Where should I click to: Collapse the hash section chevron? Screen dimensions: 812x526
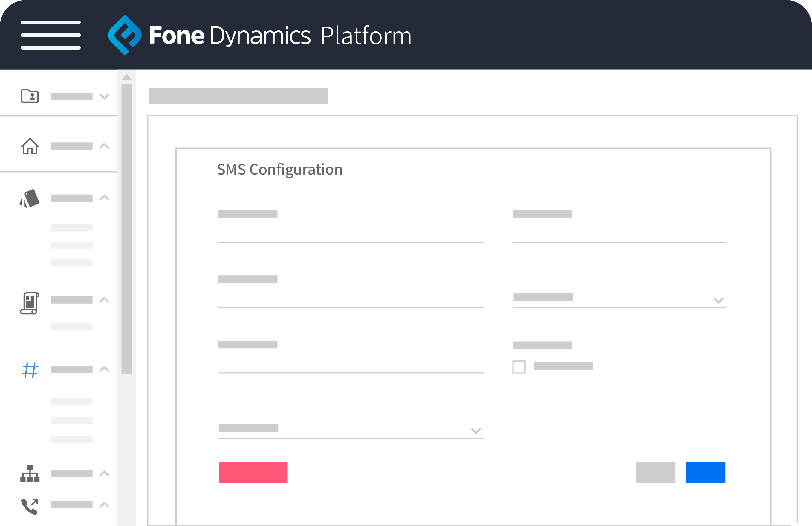tap(104, 369)
